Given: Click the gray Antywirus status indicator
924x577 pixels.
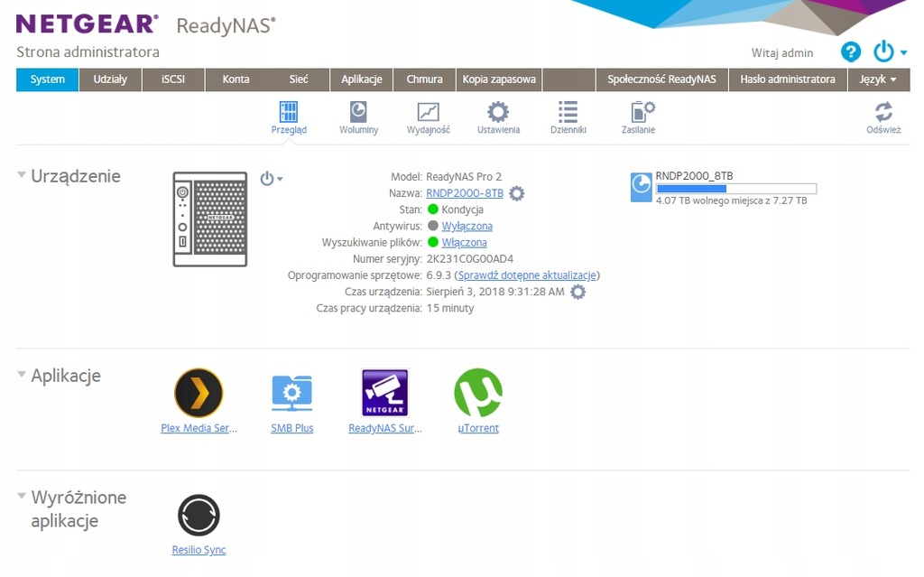Looking at the screenshot, I should [433, 226].
